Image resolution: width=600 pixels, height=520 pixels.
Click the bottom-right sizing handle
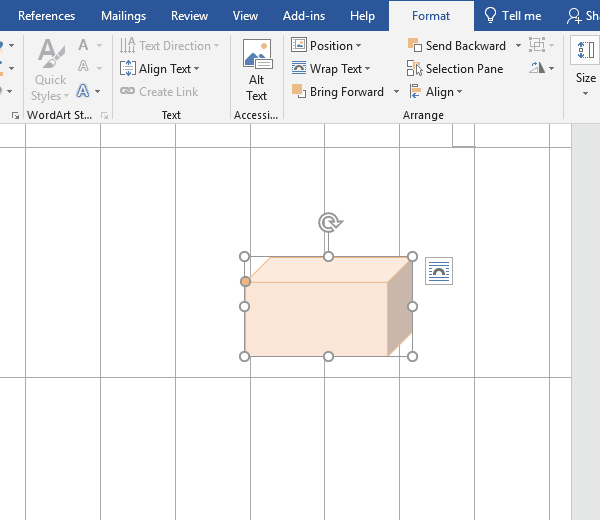click(412, 357)
